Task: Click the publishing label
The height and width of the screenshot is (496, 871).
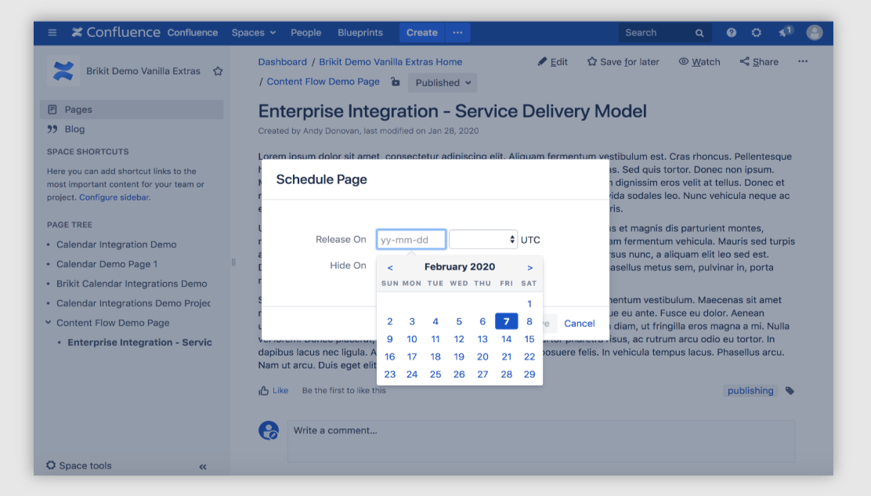Action: [750, 390]
